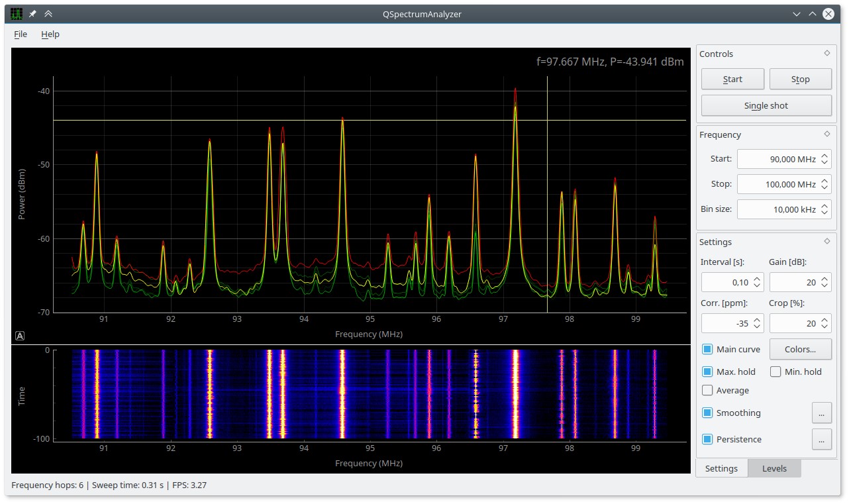Enable the Min. hold checkbox

tap(775, 372)
